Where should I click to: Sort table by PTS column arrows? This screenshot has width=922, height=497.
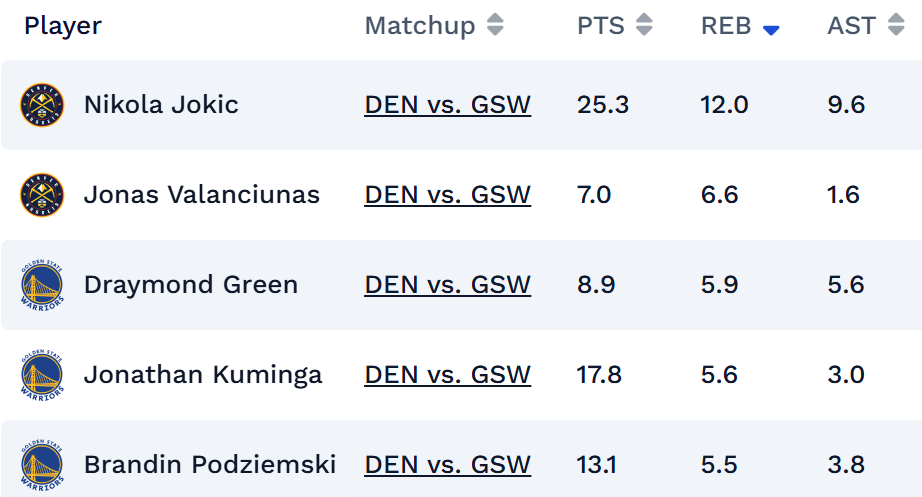[x=644, y=26]
